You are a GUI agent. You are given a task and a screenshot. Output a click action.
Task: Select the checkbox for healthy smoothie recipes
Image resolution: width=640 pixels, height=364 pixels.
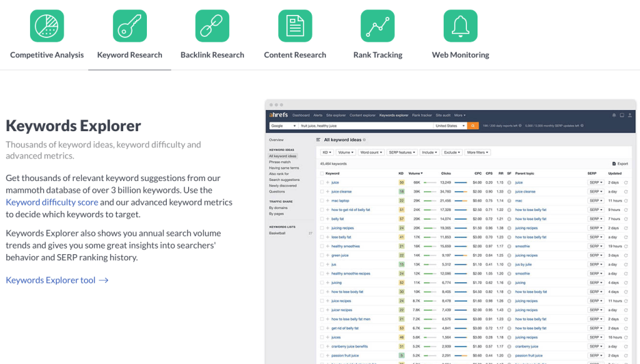[x=322, y=273]
